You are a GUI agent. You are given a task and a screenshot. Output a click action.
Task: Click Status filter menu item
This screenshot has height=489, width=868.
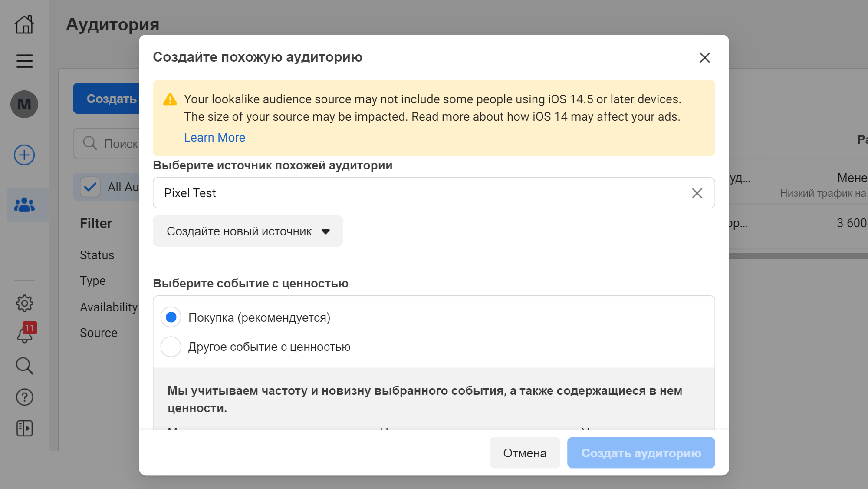97,254
